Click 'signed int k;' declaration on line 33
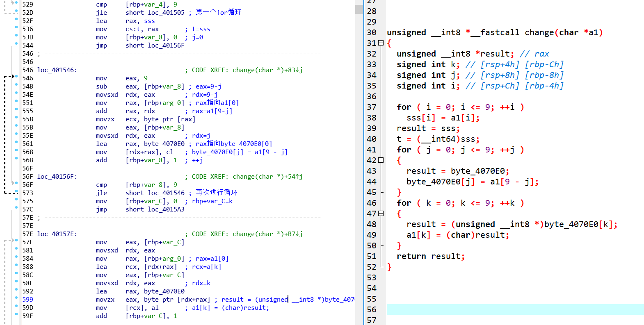Screen dimensions: 644x325 (428, 64)
